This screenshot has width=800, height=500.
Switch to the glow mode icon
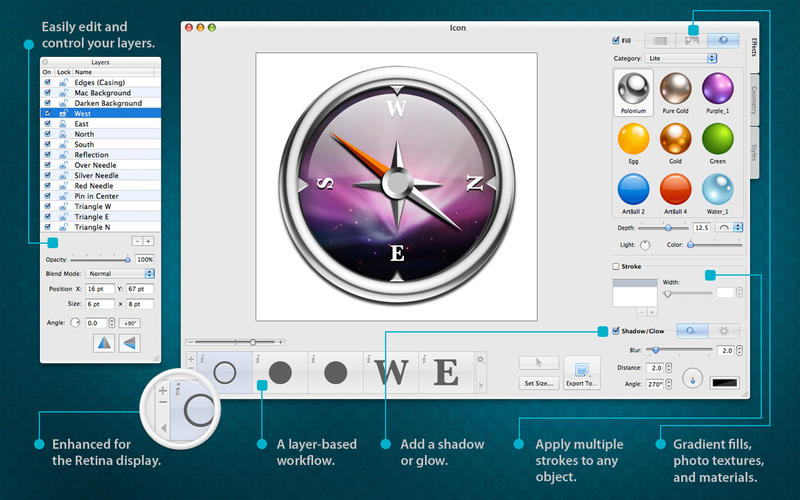tap(722, 331)
